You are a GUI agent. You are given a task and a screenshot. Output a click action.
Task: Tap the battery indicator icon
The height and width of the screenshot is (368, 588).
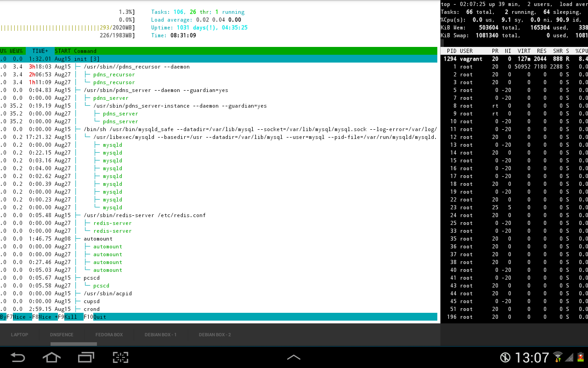tap(580, 357)
